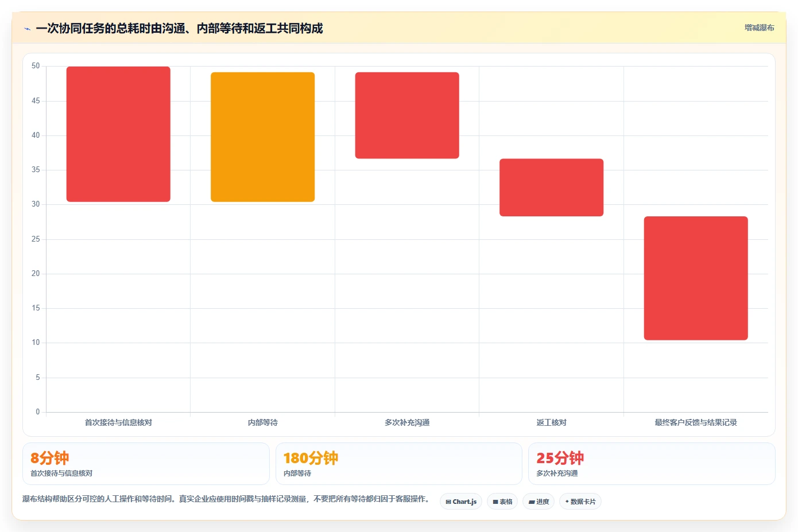Screen dimensions: 798x532
Task: Click the x-axis label 返工核对
Action: click(551, 422)
